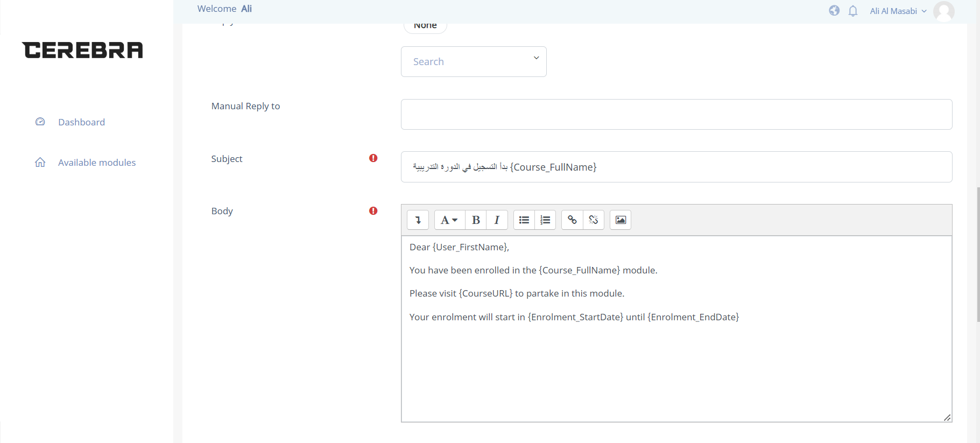The image size is (980, 443).
Task: Click the user avatar picture
Action: (x=944, y=11)
